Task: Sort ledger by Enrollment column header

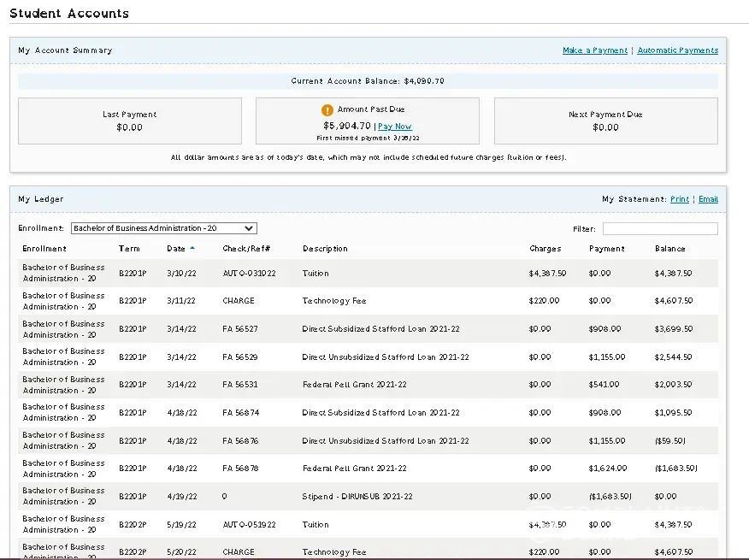Action: [44, 249]
